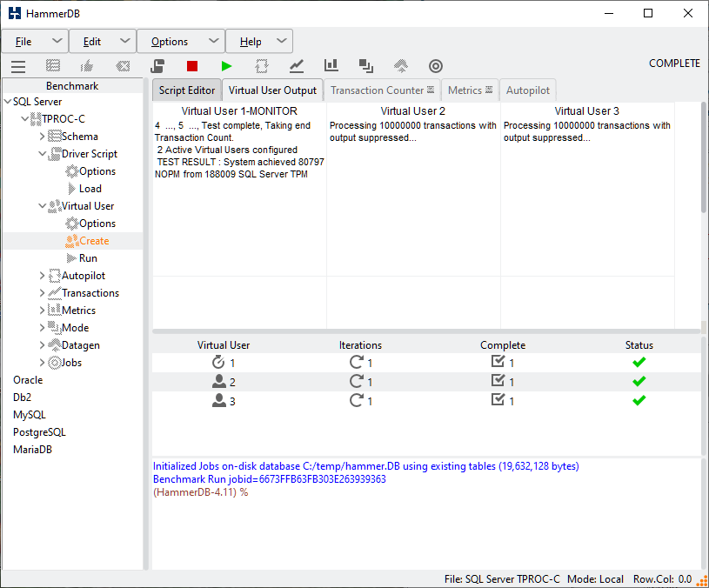Select the Db2 database in tree
The image size is (709, 588).
(x=22, y=398)
